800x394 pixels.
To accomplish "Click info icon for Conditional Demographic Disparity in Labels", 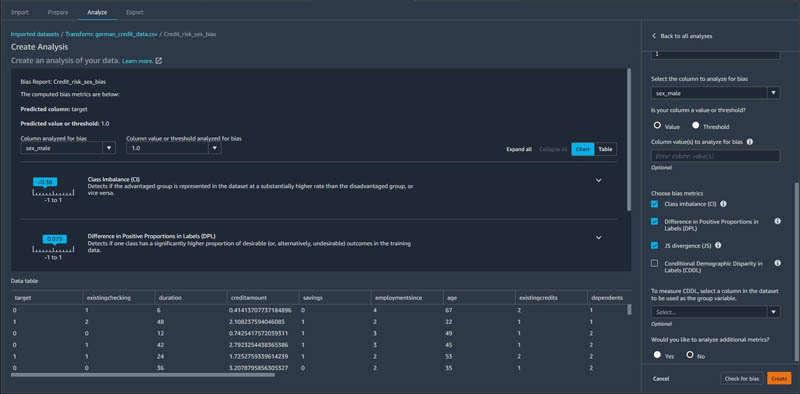I will (x=778, y=263).
